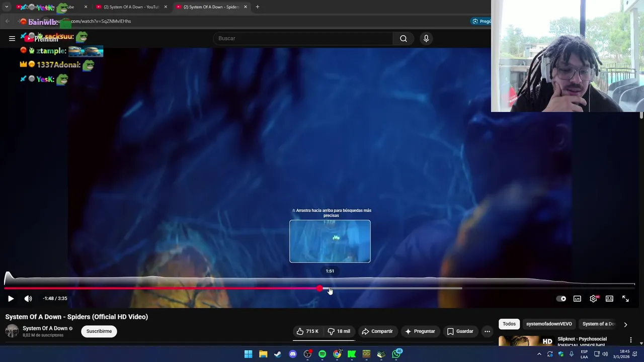Click the microphone tray icon
This screenshot has width=644, height=362.
pyautogui.click(x=572, y=354)
